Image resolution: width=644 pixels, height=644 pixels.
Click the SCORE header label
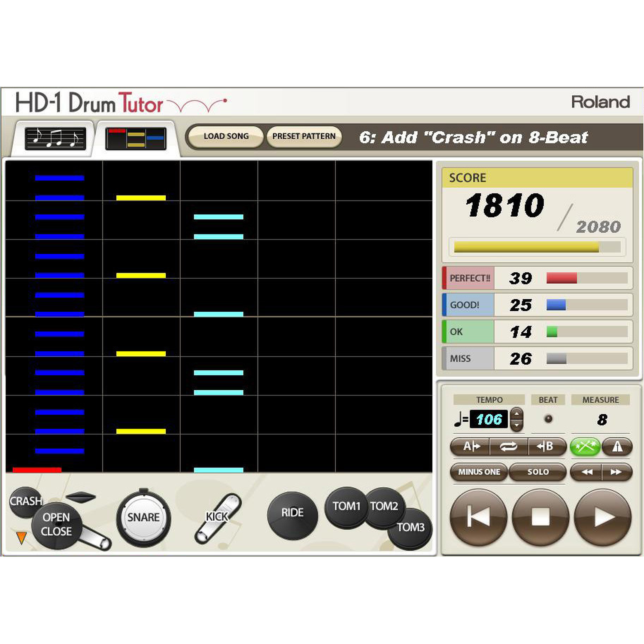tap(467, 178)
